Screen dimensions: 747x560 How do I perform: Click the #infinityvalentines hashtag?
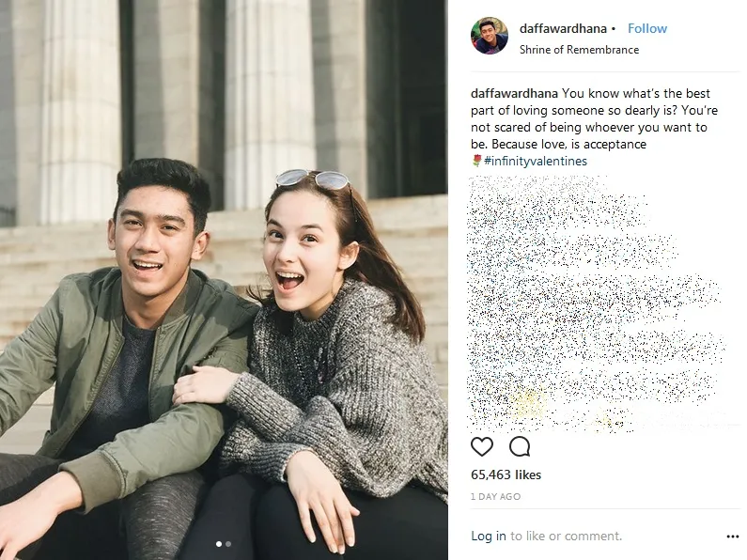(x=536, y=161)
